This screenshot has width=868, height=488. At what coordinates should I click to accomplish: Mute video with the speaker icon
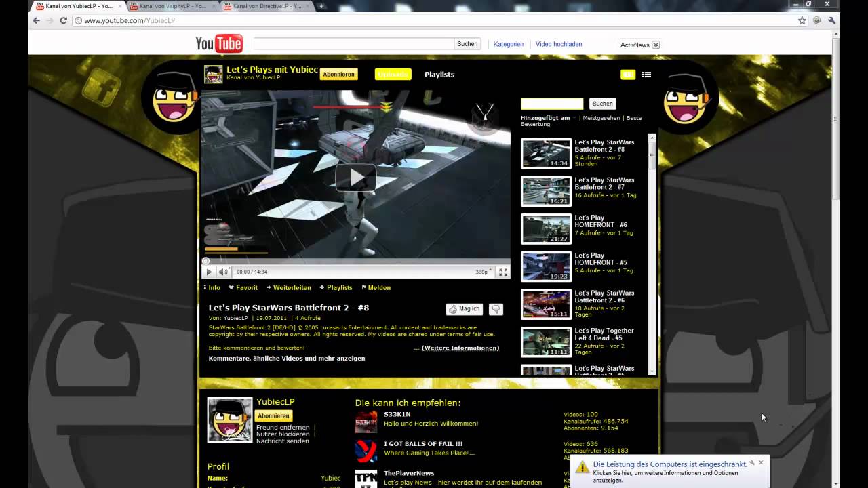(223, 272)
